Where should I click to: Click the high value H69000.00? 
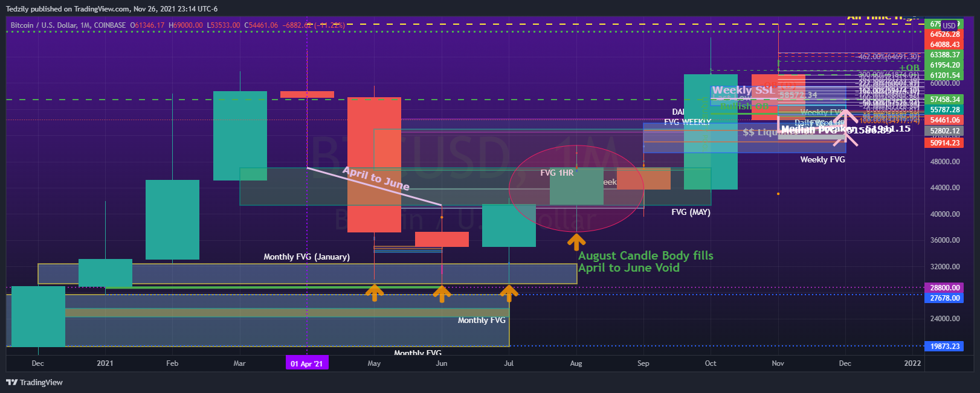(x=185, y=25)
